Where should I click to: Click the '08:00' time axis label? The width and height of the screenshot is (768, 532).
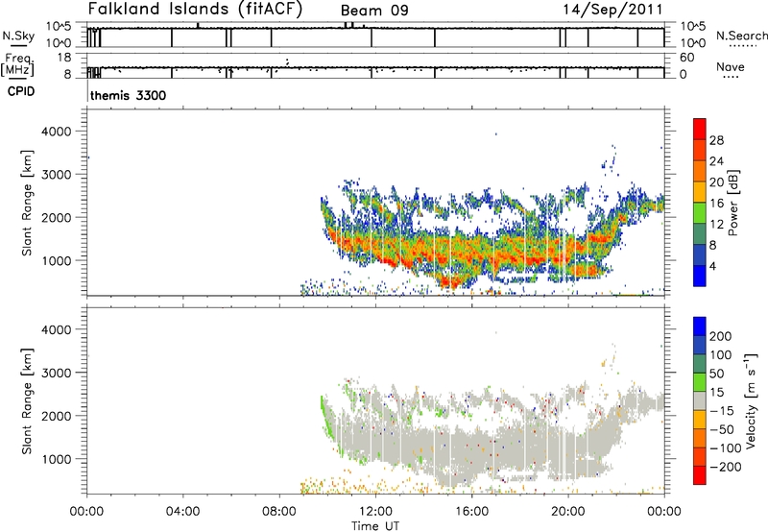[279, 512]
